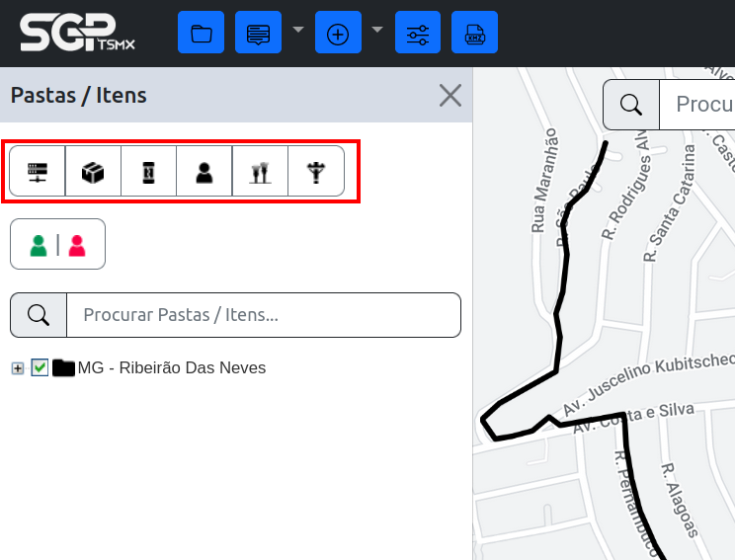Viewport: 735px width, 560px height.
Task: Click the blue plus circle button
Action: [338, 33]
